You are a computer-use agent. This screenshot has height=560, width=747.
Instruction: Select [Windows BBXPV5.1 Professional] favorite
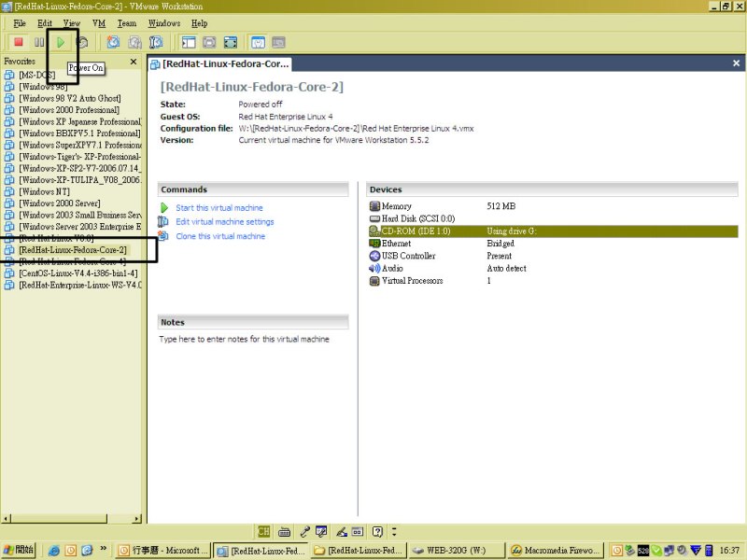(x=79, y=133)
